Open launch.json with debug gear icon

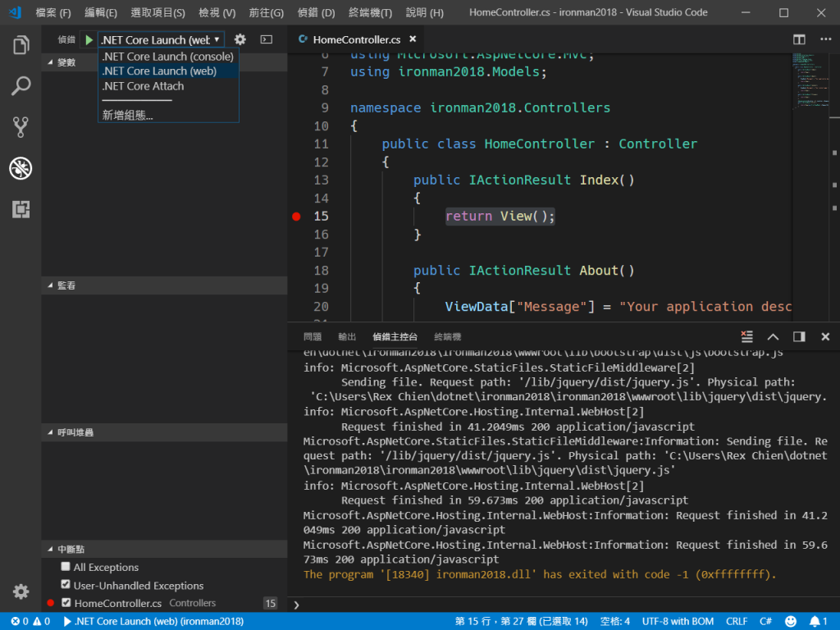[240, 39]
